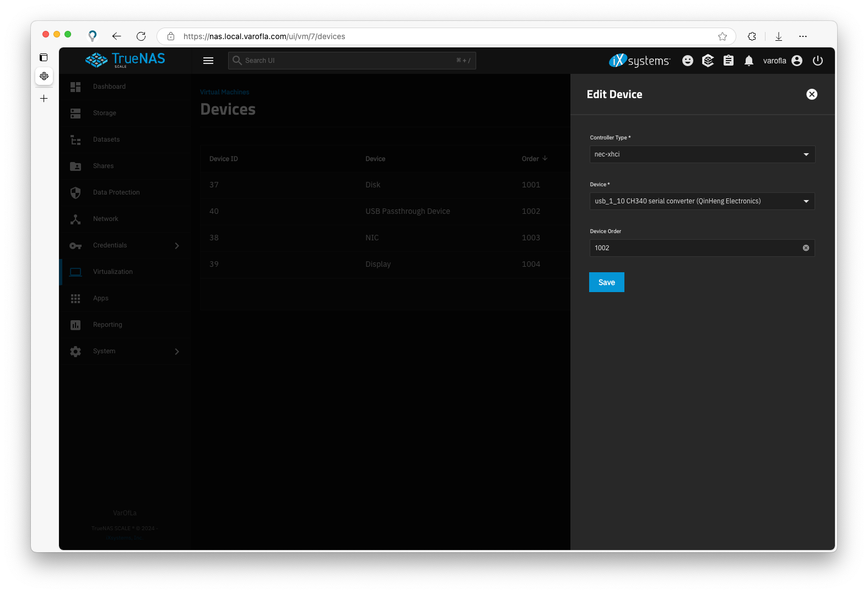The image size is (868, 593).
Task: Click the TrueNAS SCALE logo
Action: (x=125, y=60)
